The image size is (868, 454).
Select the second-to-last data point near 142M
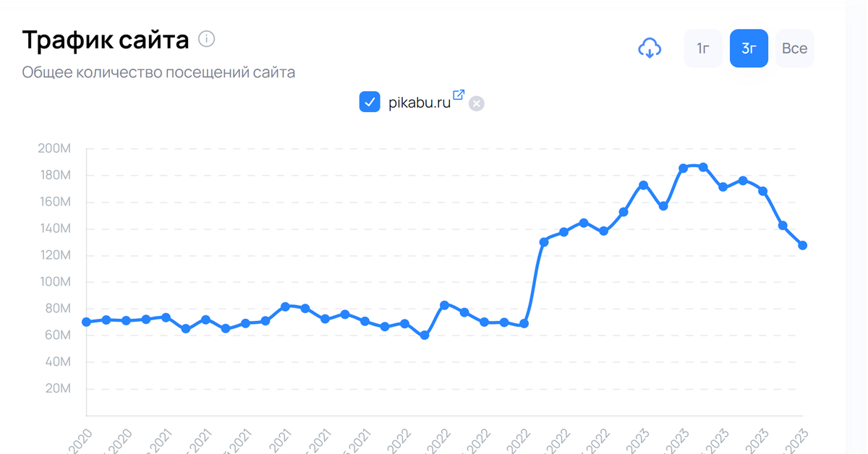click(783, 226)
